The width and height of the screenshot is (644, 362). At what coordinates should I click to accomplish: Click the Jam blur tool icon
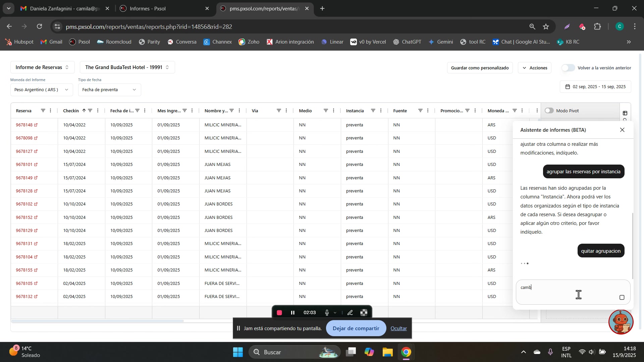[364, 313]
